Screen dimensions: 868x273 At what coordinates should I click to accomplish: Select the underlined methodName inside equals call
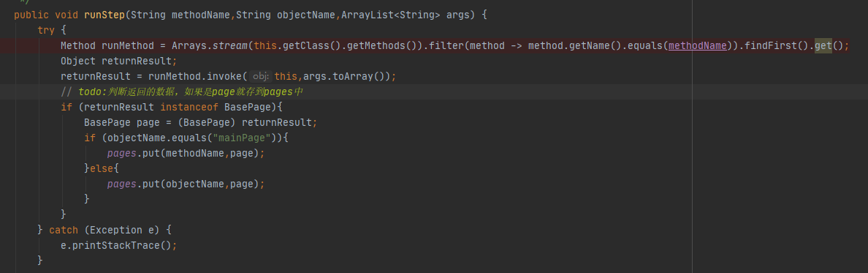coord(698,45)
